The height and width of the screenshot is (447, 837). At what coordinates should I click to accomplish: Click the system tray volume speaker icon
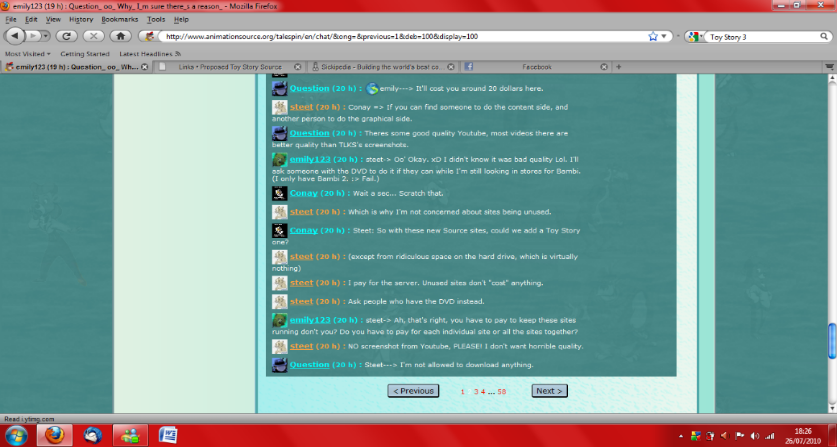[755, 435]
